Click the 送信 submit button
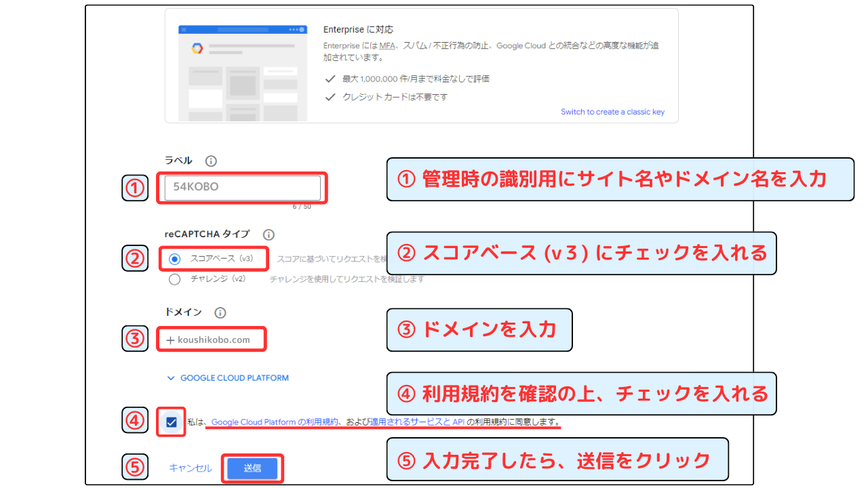This screenshot has height=488, width=868. click(252, 468)
